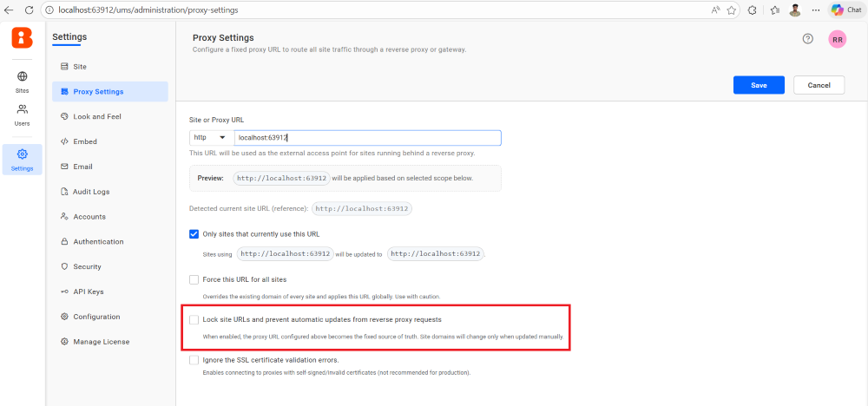Screen dimensions: 868x406
Task: Click the site information icon in address bar
Action: click(x=49, y=10)
